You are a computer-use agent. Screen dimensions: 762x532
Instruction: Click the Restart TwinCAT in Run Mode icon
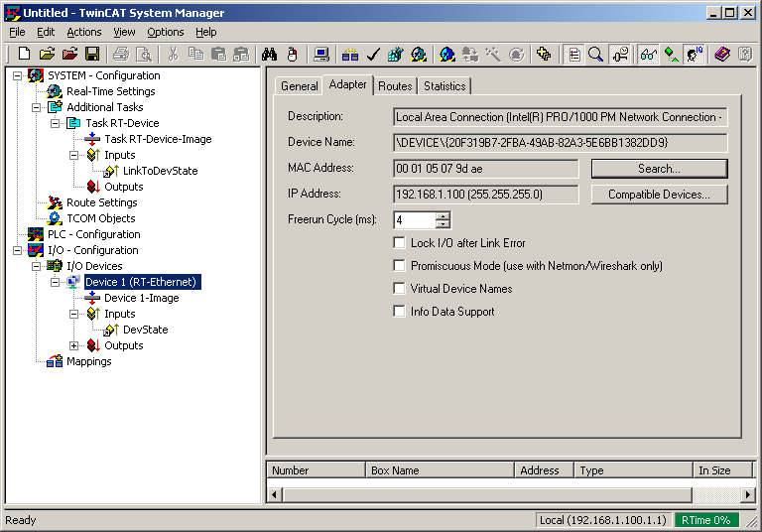tap(419, 54)
